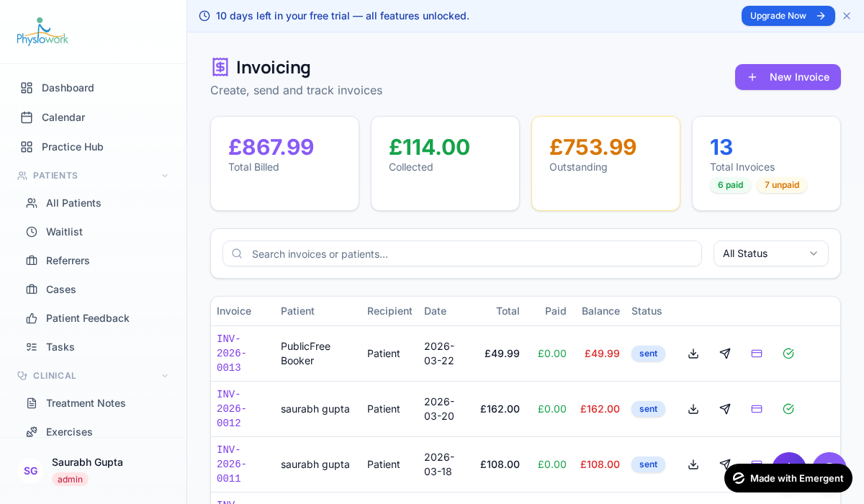Mark INV-2026-0013 as paid
The image size is (864, 504).
(x=788, y=354)
